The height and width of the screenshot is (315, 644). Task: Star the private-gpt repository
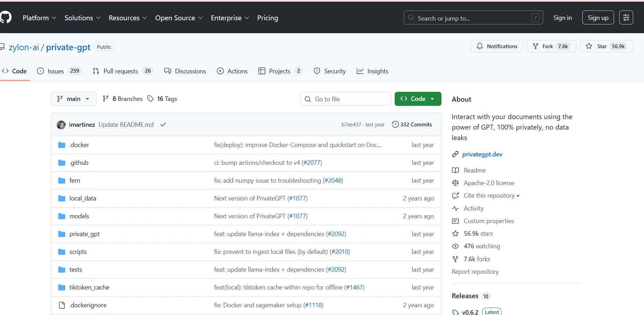pos(606,46)
